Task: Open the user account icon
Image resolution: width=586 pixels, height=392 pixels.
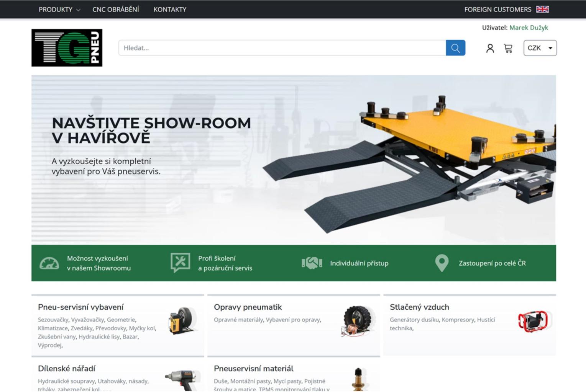Action: coord(490,48)
